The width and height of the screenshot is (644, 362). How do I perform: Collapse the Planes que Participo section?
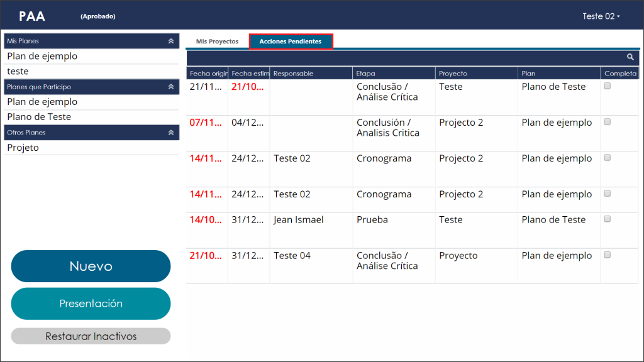coord(171,87)
